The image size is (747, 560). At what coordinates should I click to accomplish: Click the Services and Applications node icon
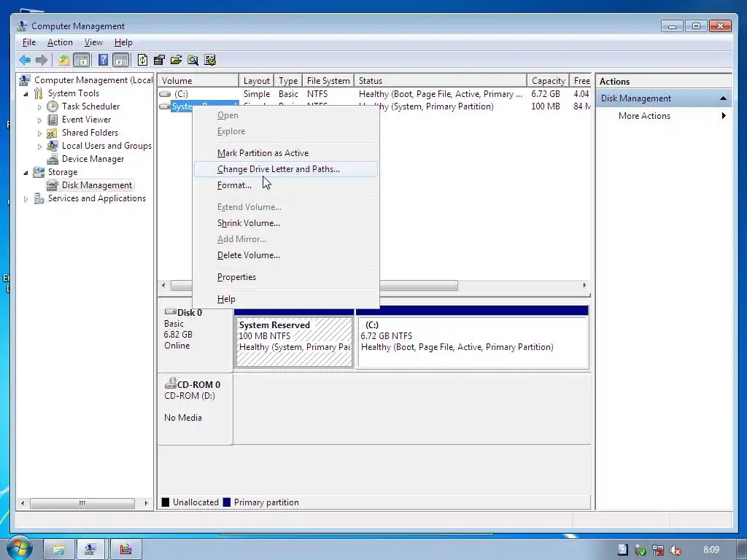(x=39, y=198)
